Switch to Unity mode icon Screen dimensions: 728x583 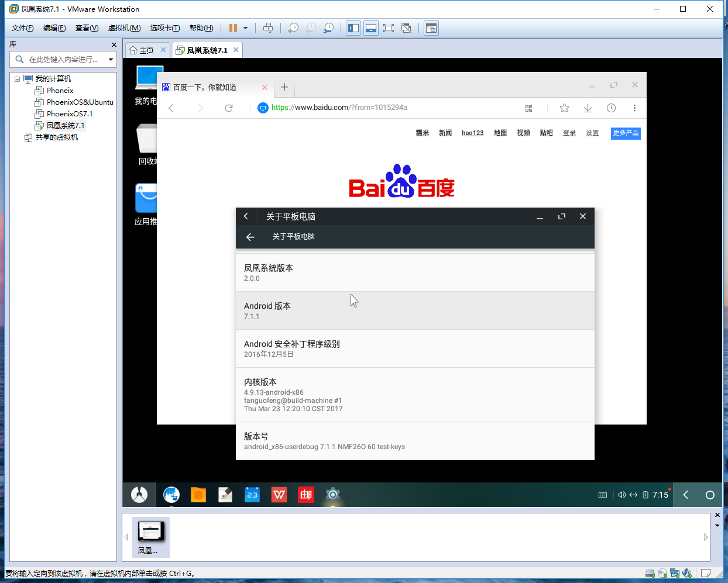(x=406, y=28)
